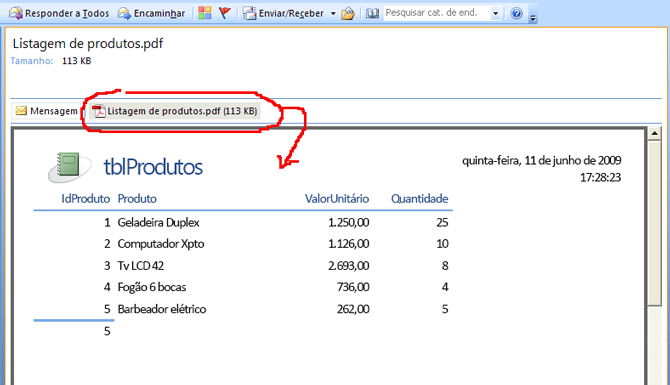Click the value 736,00
Image resolution: width=670 pixels, height=385 pixels.
pos(353,287)
